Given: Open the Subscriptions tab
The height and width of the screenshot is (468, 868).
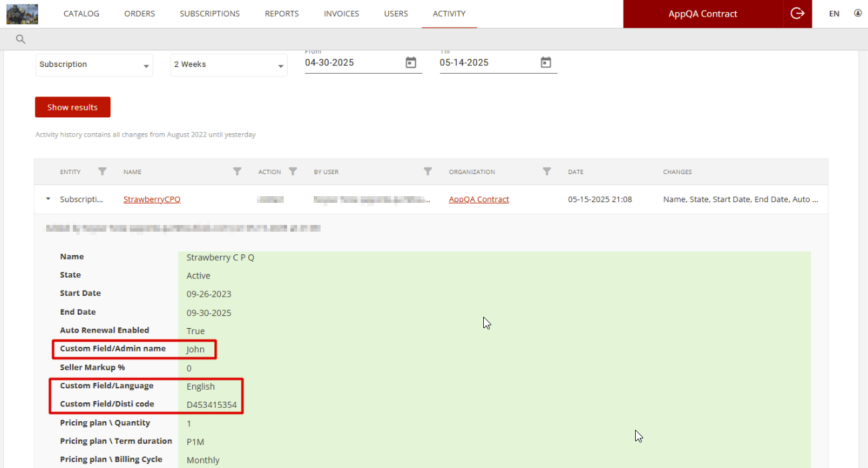Looking at the screenshot, I should (x=210, y=13).
